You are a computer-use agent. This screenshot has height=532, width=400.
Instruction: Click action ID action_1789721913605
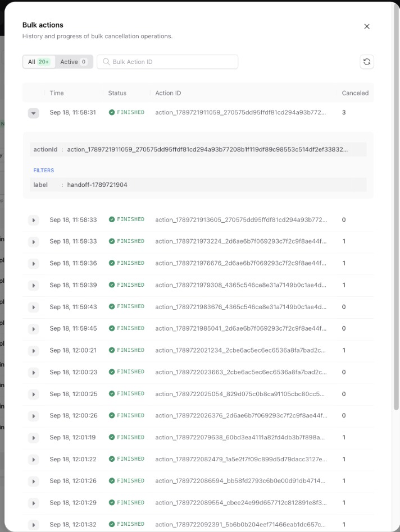tap(241, 219)
